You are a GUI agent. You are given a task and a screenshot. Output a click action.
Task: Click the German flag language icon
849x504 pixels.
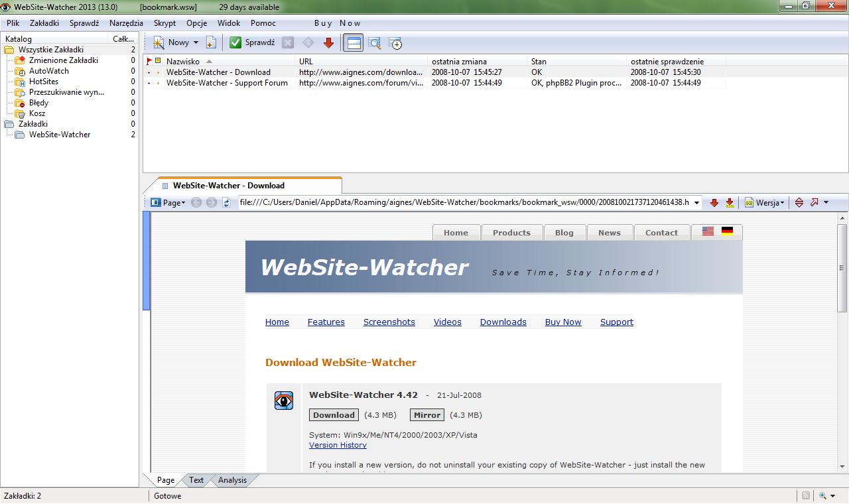click(727, 231)
